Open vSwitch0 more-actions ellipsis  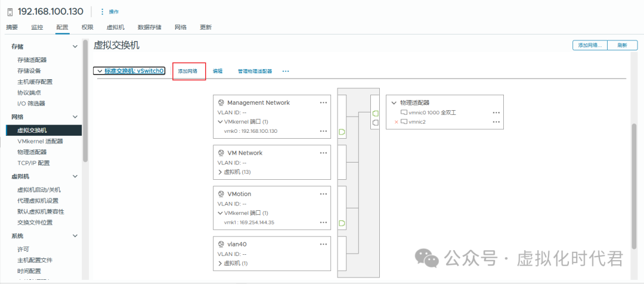(x=286, y=71)
